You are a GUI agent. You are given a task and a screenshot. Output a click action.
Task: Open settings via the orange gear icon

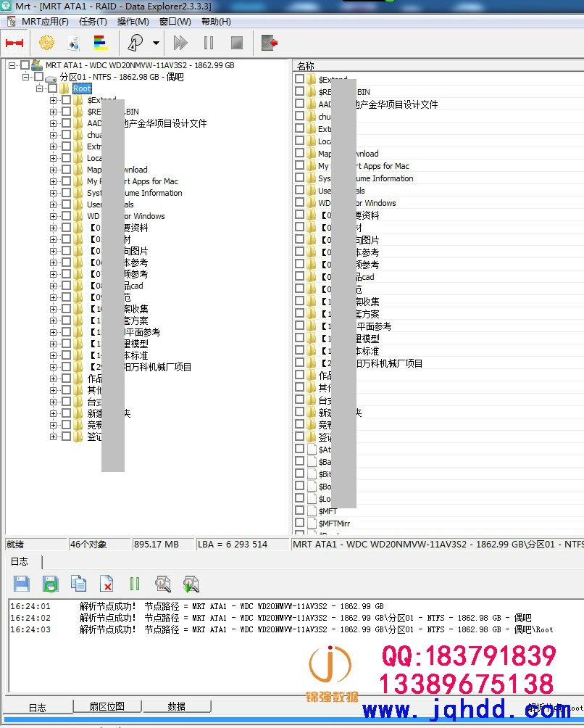(x=46, y=44)
